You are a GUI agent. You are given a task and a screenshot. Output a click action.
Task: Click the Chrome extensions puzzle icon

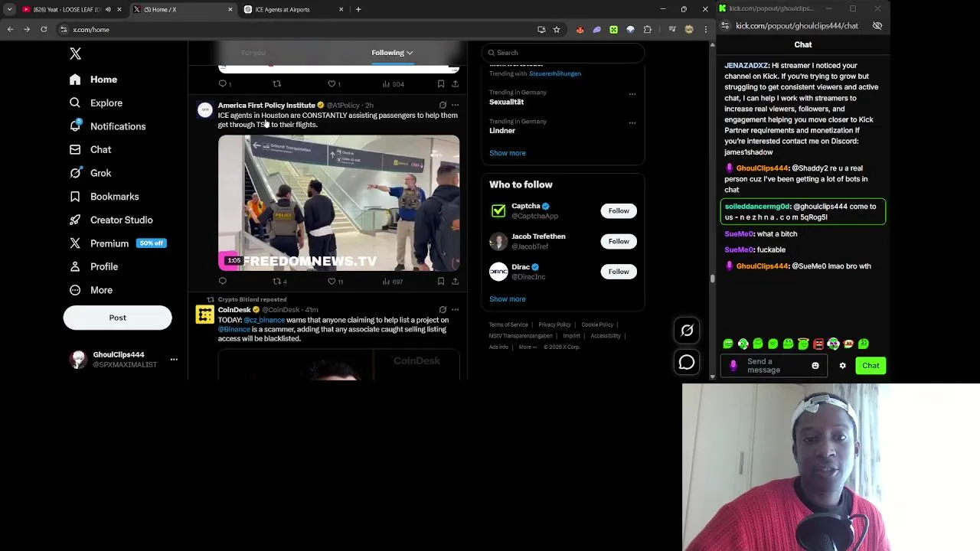coord(648,29)
